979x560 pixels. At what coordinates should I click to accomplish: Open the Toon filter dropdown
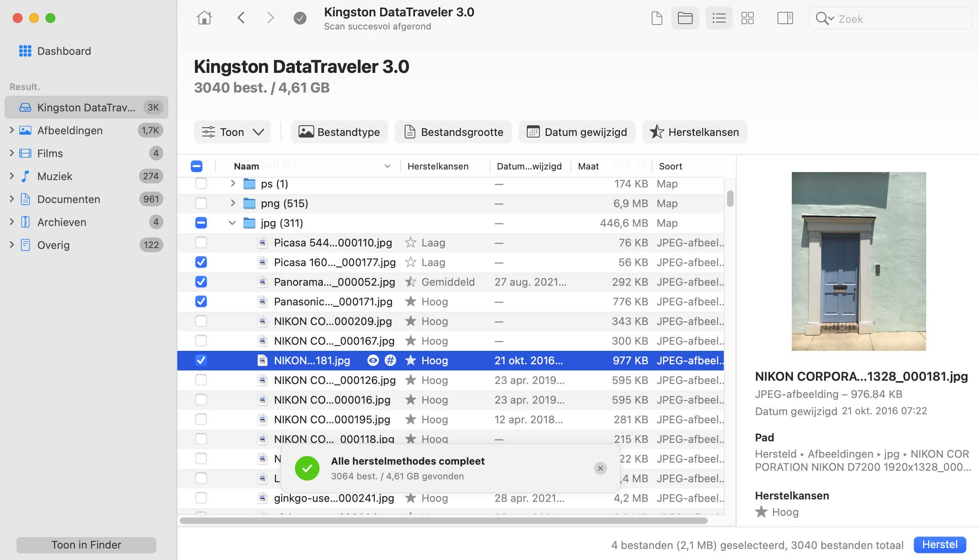point(232,132)
